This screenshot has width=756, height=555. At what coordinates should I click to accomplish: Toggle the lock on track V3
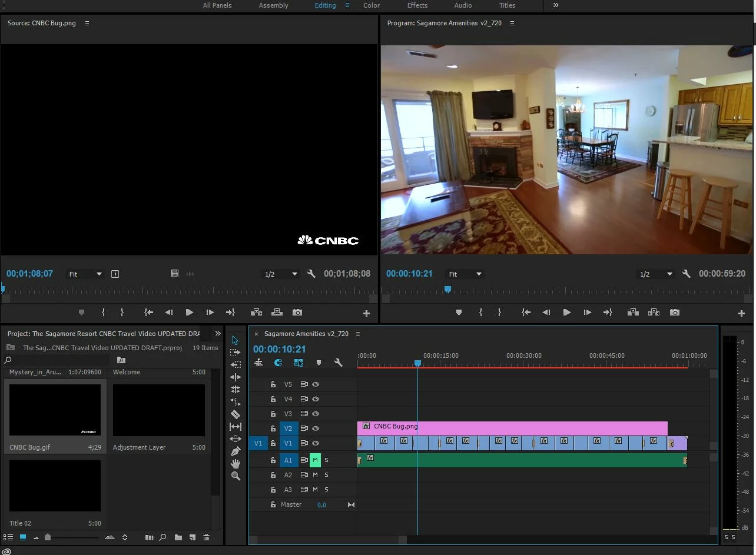(273, 414)
